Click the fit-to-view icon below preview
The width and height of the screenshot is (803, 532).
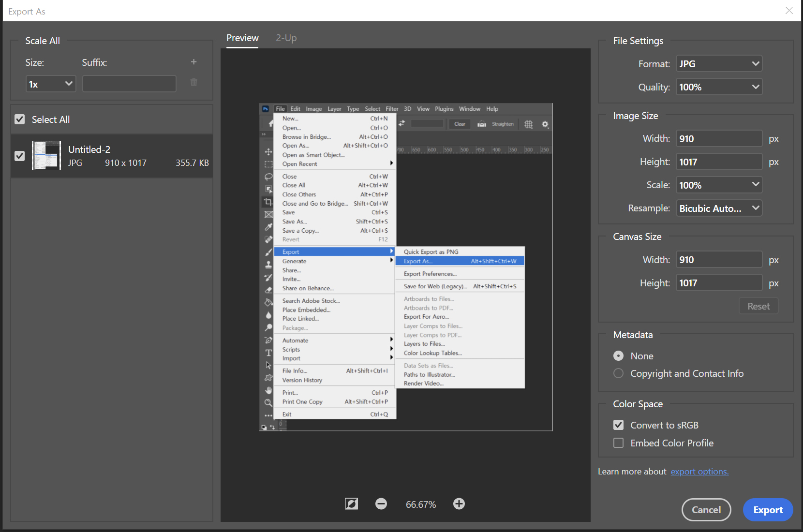[x=352, y=504]
